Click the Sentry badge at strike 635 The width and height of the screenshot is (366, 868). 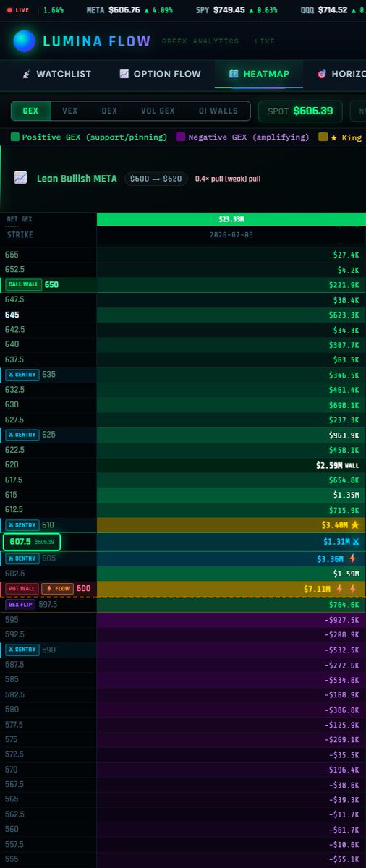[22, 375]
